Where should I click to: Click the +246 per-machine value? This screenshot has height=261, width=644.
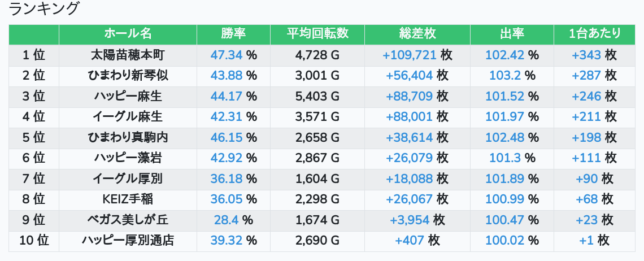point(586,97)
